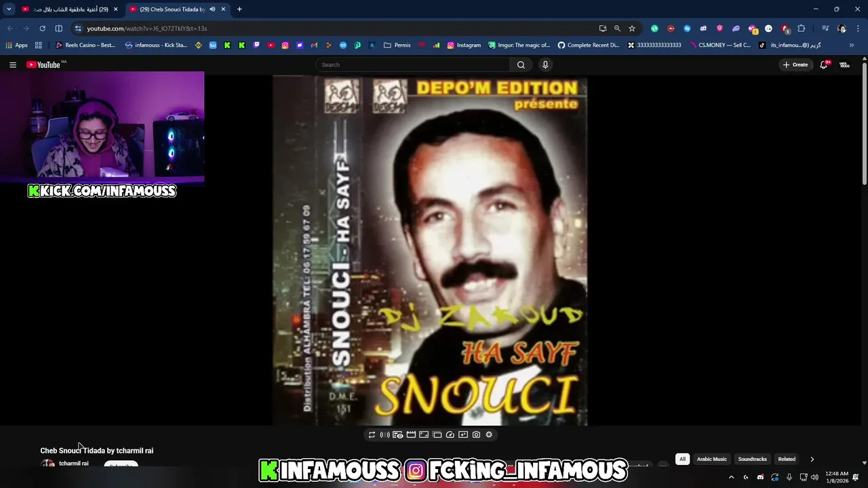Open the YouTube hamburger guide menu

click(x=13, y=64)
